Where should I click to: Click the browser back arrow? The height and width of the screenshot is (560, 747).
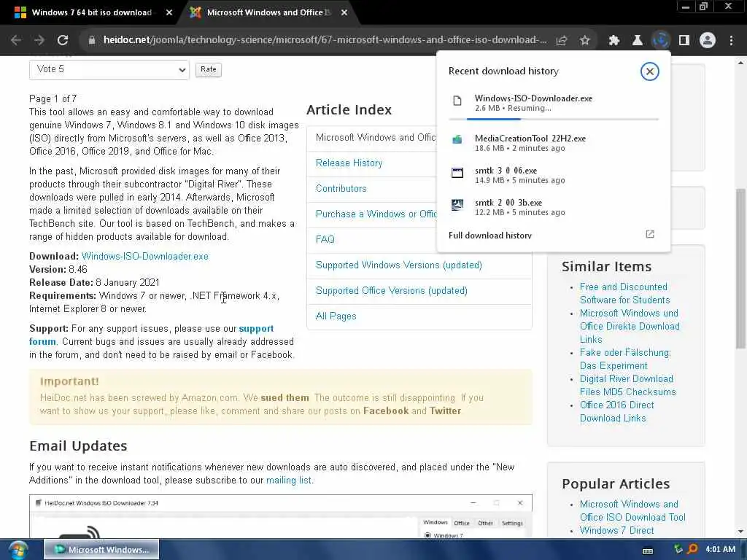(16, 40)
